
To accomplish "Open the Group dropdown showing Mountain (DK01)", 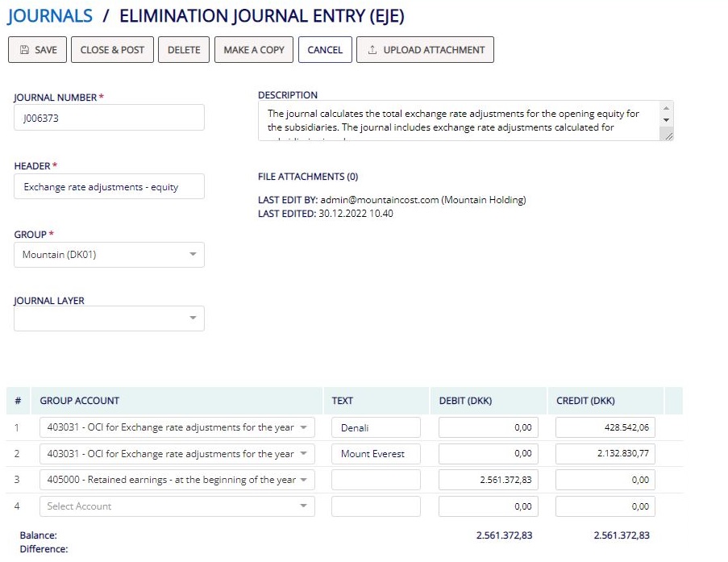I will (109, 255).
